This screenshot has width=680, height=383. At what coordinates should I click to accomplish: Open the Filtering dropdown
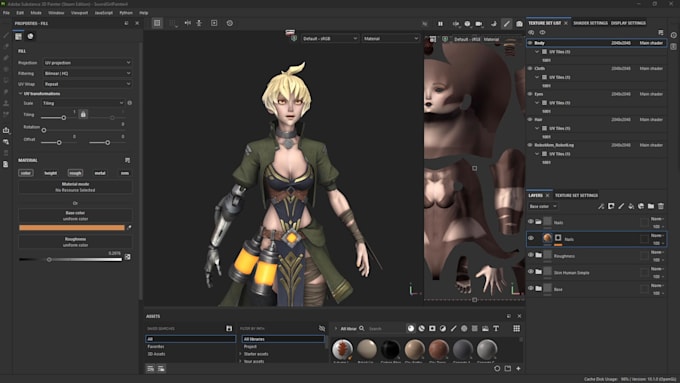[87, 73]
